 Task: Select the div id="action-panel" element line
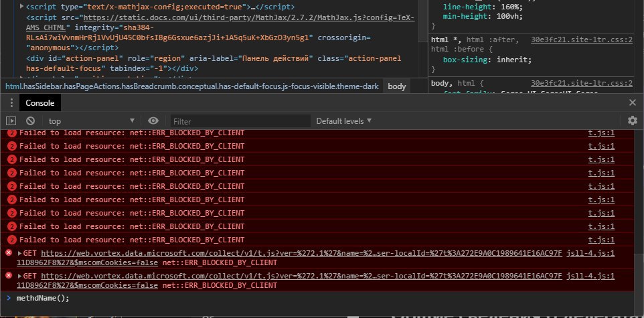(x=214, y=64)
